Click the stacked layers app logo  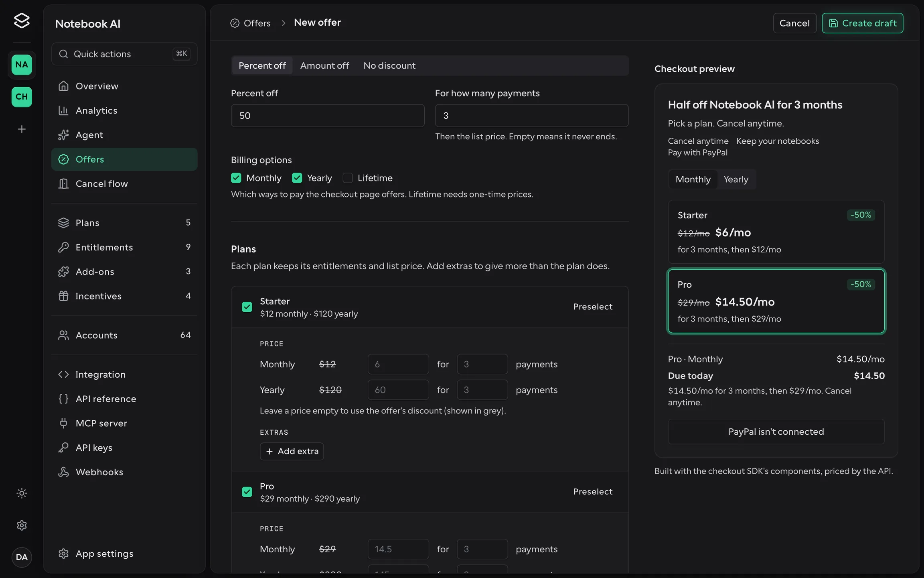[x=22, y=20]
